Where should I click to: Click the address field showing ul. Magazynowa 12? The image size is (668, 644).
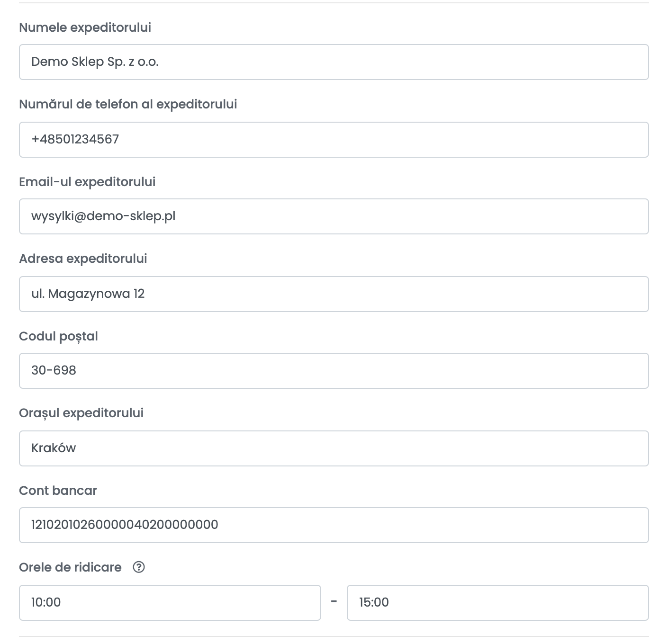[x=334, y=294]
